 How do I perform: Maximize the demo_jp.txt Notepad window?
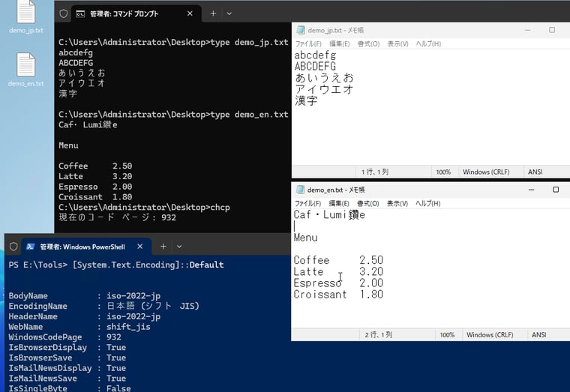pos(552,30)
